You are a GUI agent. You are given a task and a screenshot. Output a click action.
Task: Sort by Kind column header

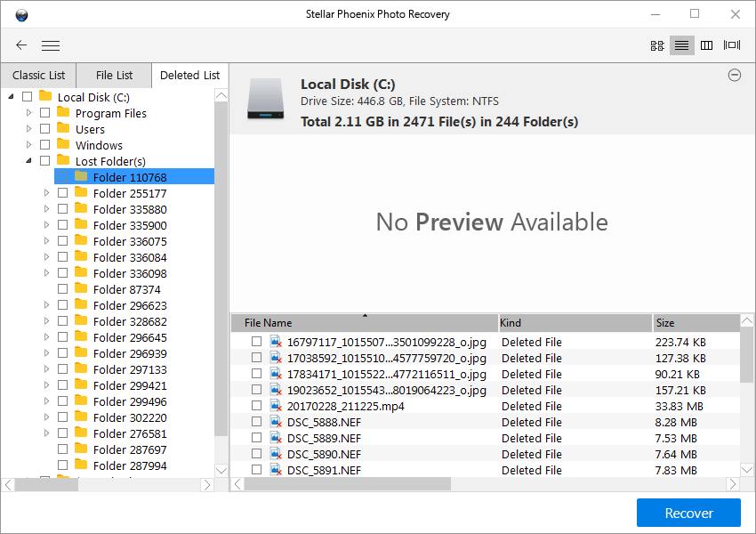coord(575,323)
